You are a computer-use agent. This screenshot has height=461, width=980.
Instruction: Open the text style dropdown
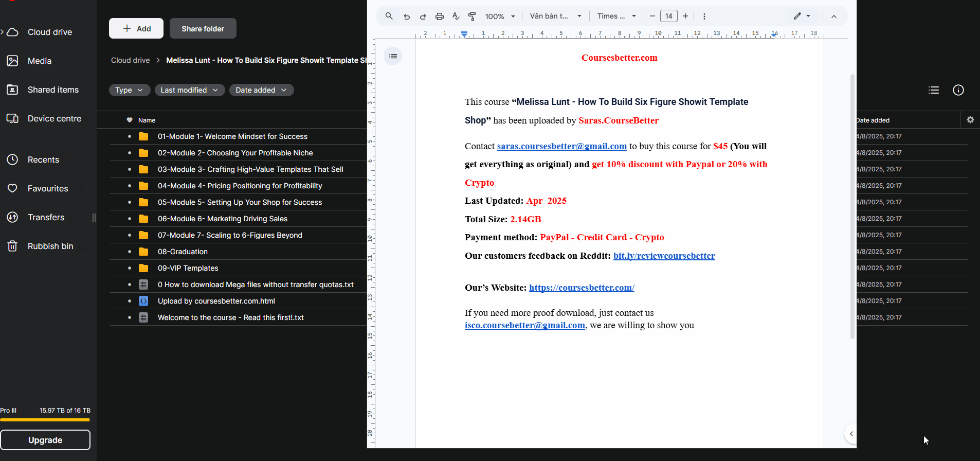pyautogui.click(x=556, y=16)
